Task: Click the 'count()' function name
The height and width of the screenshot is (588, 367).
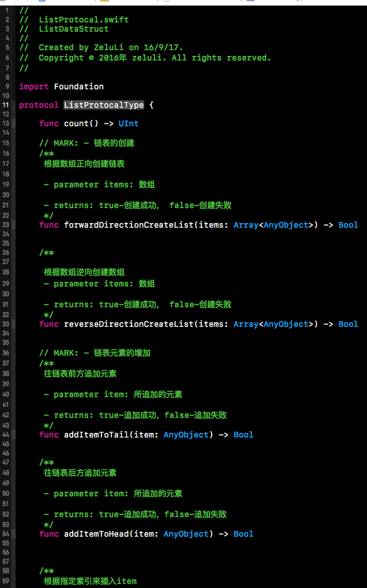Action: pyautogui.click(x=81, y=123)
